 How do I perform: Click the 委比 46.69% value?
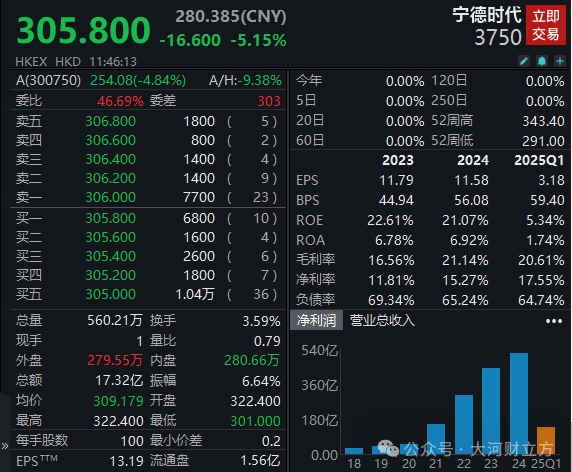(120, 101)
